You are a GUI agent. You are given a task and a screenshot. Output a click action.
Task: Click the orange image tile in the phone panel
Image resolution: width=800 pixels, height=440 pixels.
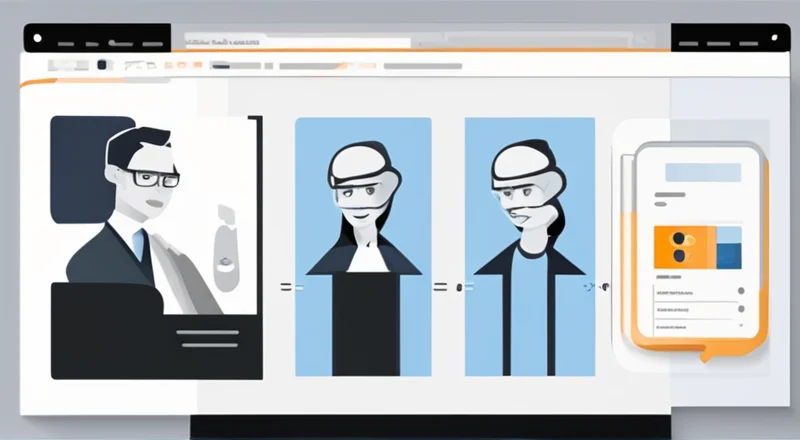click(x=684, y=246)
